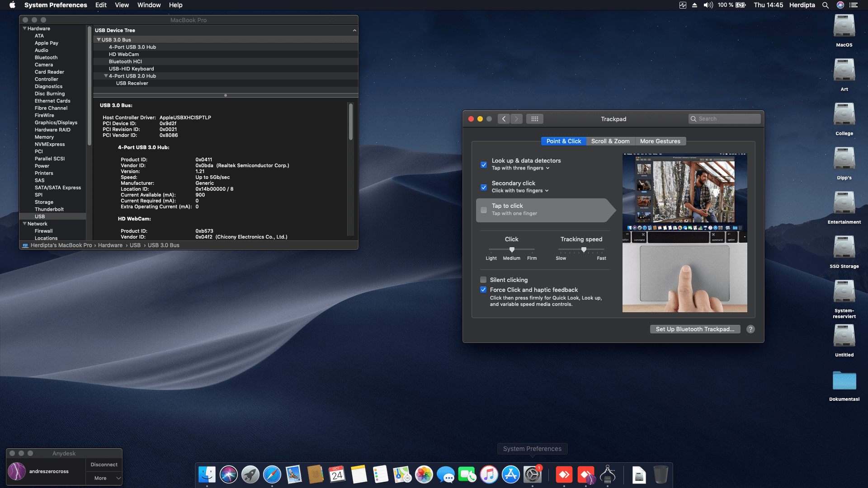Click Disconnect in the AnyDesk window

[x=104, y=464]
